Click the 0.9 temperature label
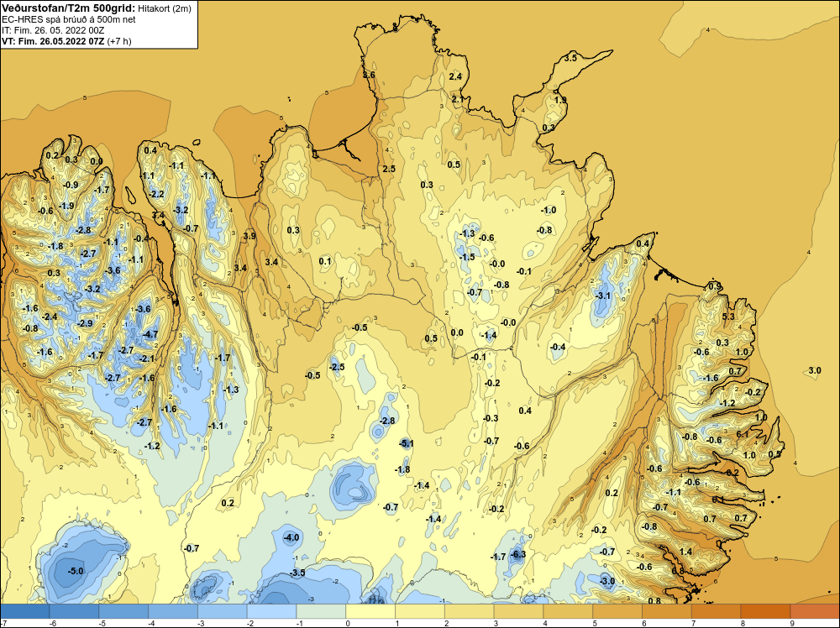The height and width of the screenshot is (628, 840). (x=715, y=286)
